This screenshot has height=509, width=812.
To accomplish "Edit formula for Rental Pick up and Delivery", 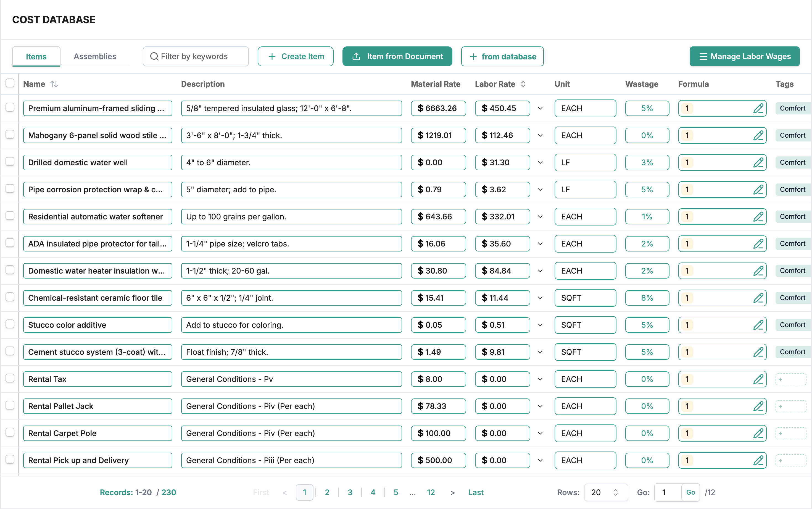I will click(758, 461).
